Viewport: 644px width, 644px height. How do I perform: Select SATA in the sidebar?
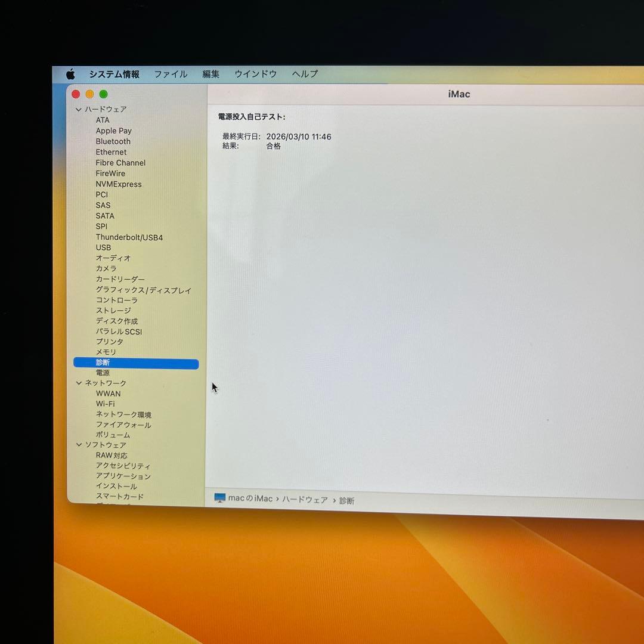point(105,216)
